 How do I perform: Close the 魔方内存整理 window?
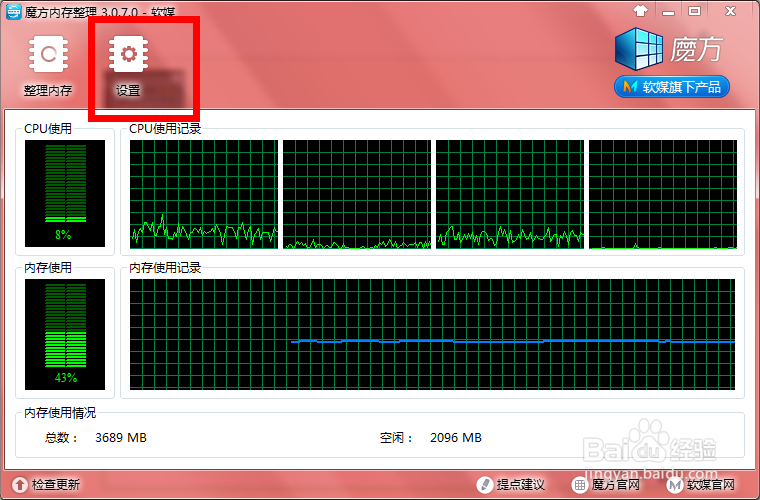click(730, 11)
